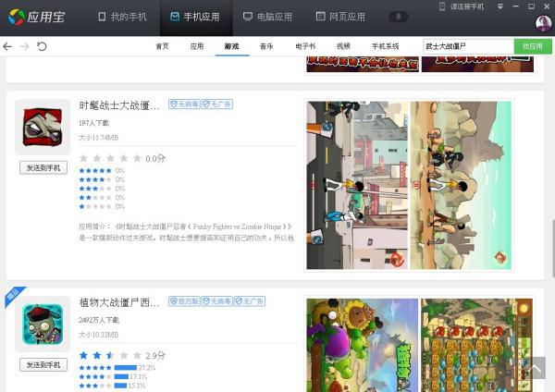Click the 197人下载 download count text
This screenshot has width=555, height=392.
click(93, 123)
